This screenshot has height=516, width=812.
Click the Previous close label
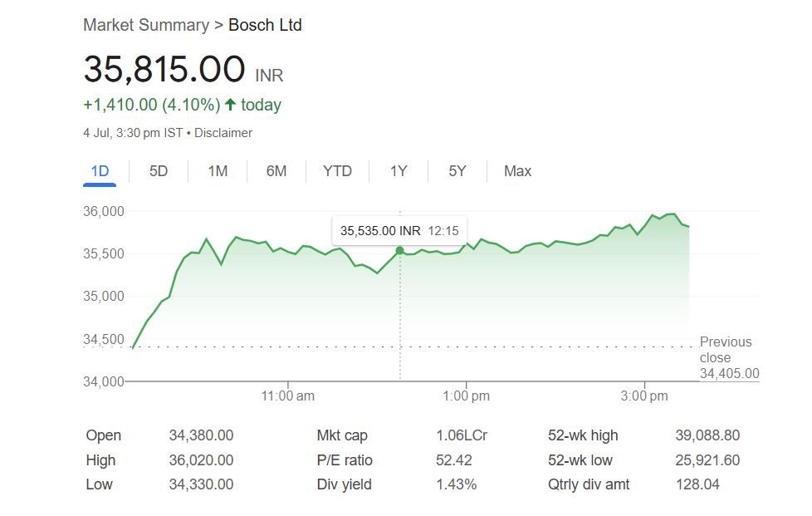coord(726,350)
